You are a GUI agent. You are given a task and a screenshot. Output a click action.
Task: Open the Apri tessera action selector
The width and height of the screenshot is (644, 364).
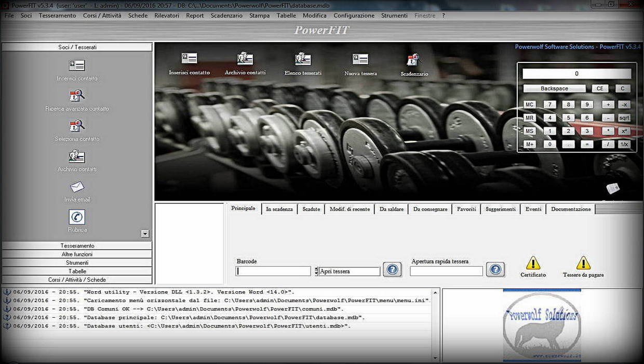coord(349,271)
